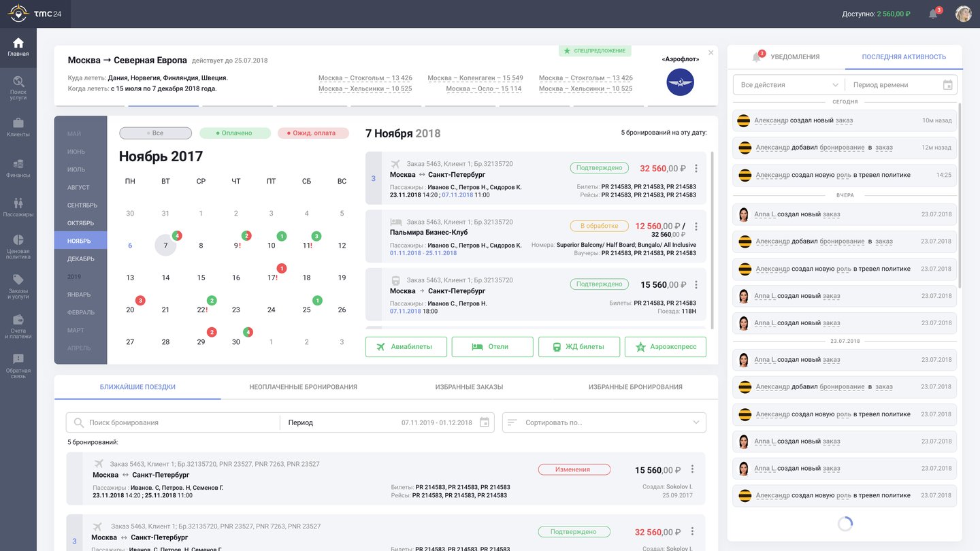Select Октябрь in the month list

pyautogui.click(x=81, y=223)
